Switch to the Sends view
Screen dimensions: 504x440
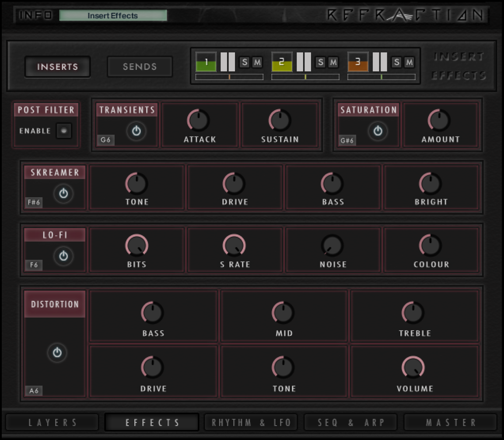[140, 67]
